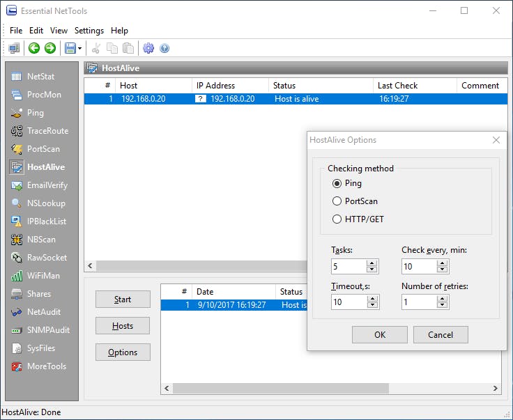Image resolution: width=513 pixels, height=420 pixels.
Task: Click the Copy toolbar icon
Action: pyautogui.click(x=112, y=48)
